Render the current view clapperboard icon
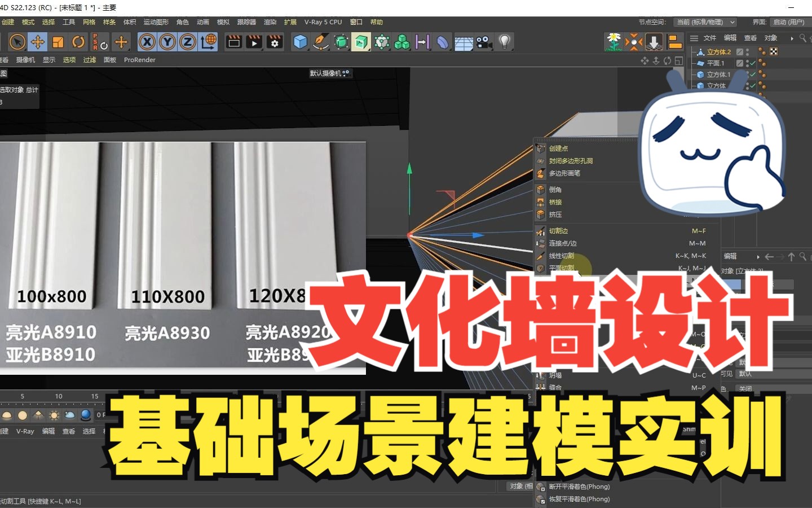 coord(234,42)
